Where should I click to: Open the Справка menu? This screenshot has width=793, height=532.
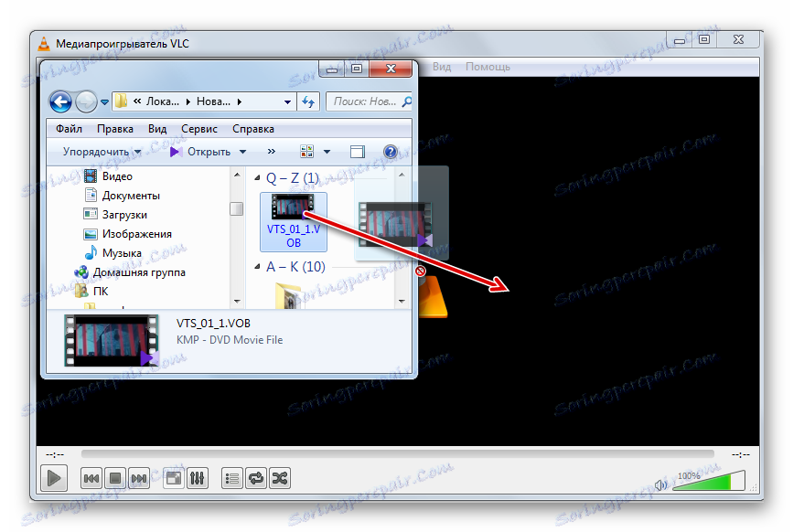[x=252, y=129]
